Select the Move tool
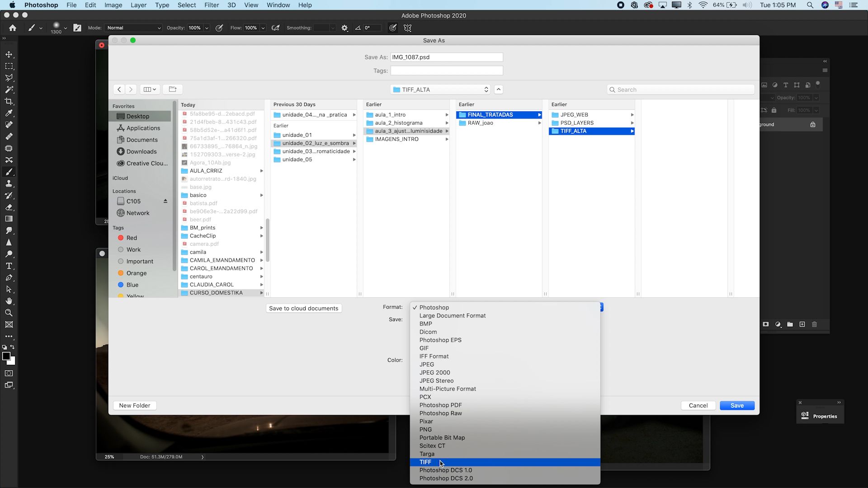 click(9, 54)
